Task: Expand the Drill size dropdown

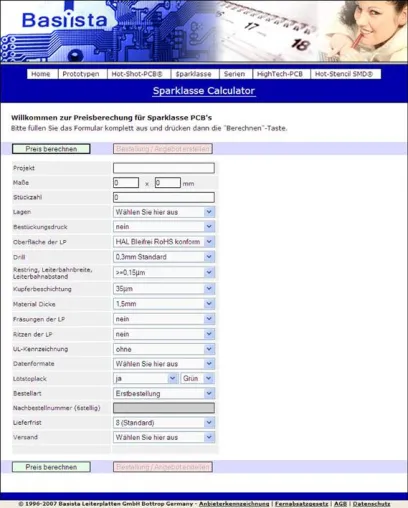Action: (x=164, y=257)
